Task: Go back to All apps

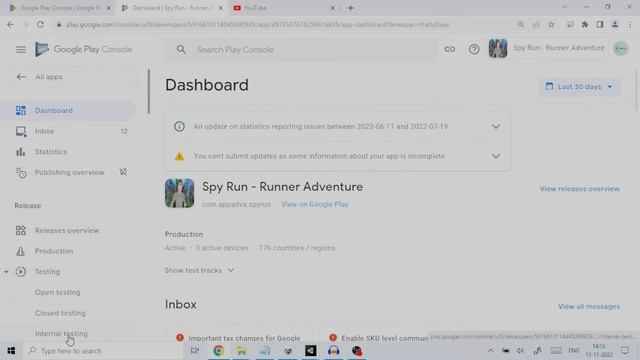Action: 73,77
